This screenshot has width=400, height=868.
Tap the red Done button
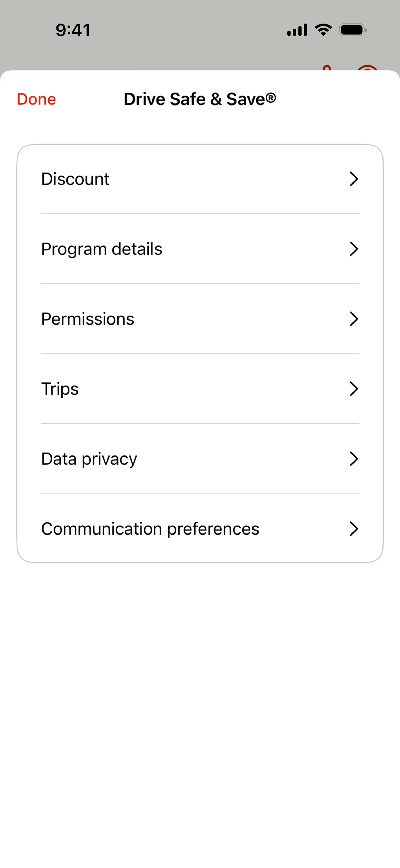(x=36, y=99)
